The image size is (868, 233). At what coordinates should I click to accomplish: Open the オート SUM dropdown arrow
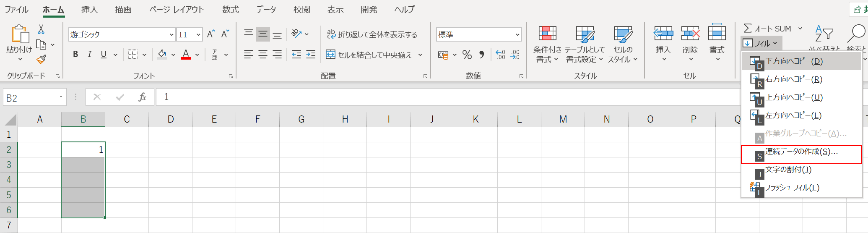click(x=800, y=29)
